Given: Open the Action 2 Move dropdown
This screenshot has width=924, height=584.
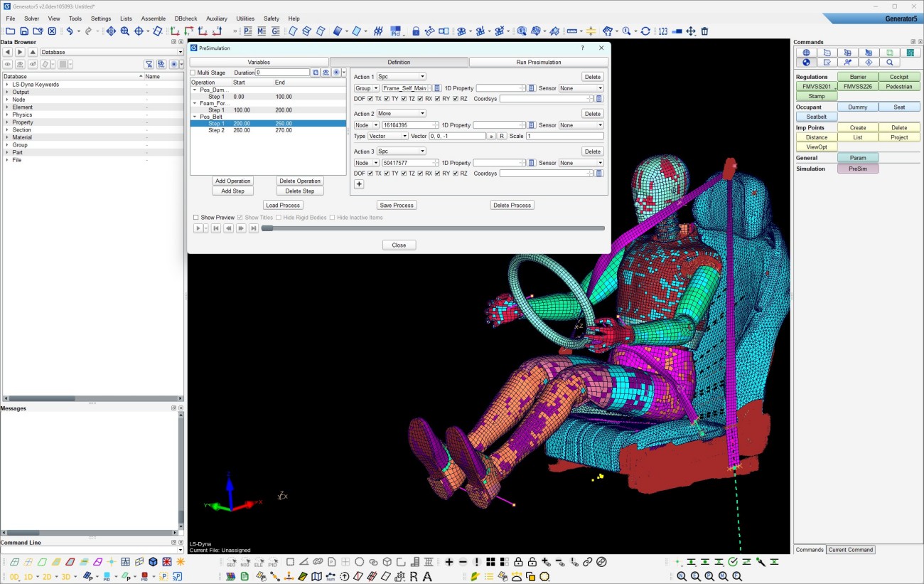Looking at the screenshot, I should pos(401,114).
